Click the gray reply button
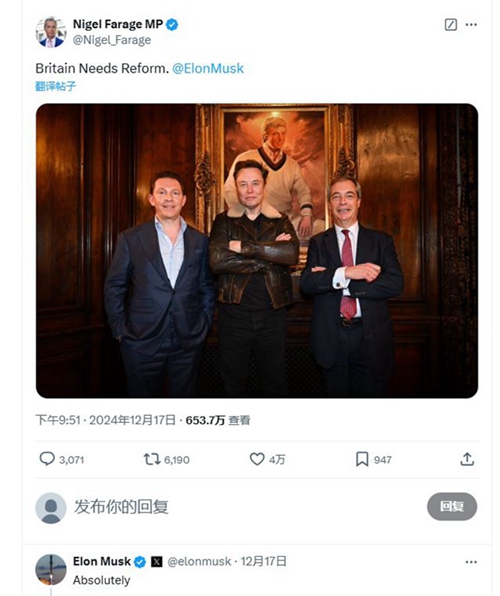The width and height of the screenshot is (500, 596). tap(452, 506)
